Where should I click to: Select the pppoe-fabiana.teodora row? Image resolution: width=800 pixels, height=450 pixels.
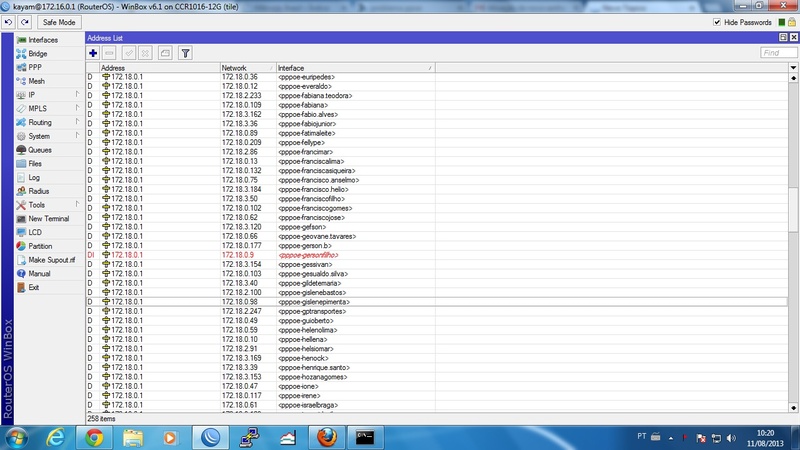click(x=437, y=95)
